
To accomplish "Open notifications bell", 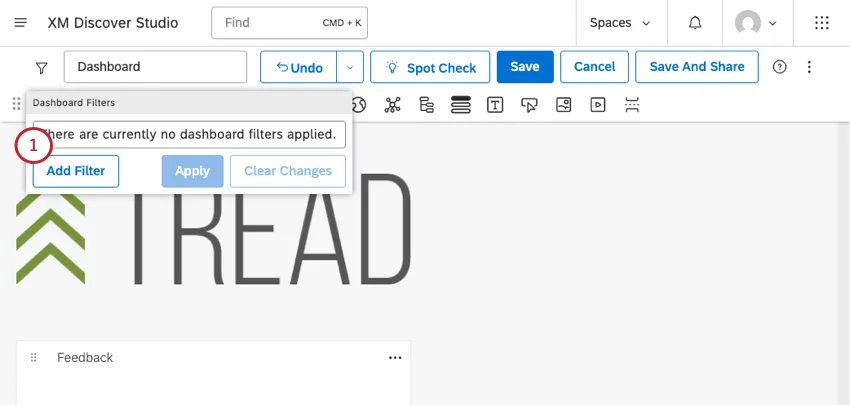I will (694, 23).
